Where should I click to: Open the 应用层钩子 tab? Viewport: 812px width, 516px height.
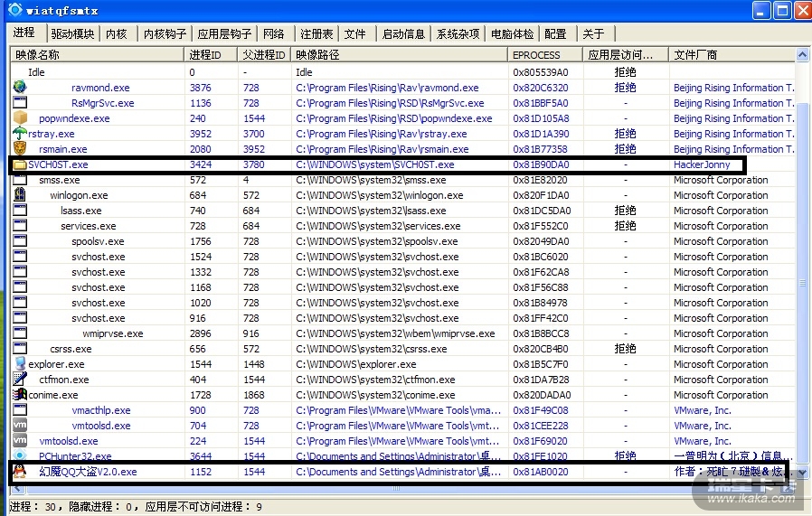coord(224,34)
